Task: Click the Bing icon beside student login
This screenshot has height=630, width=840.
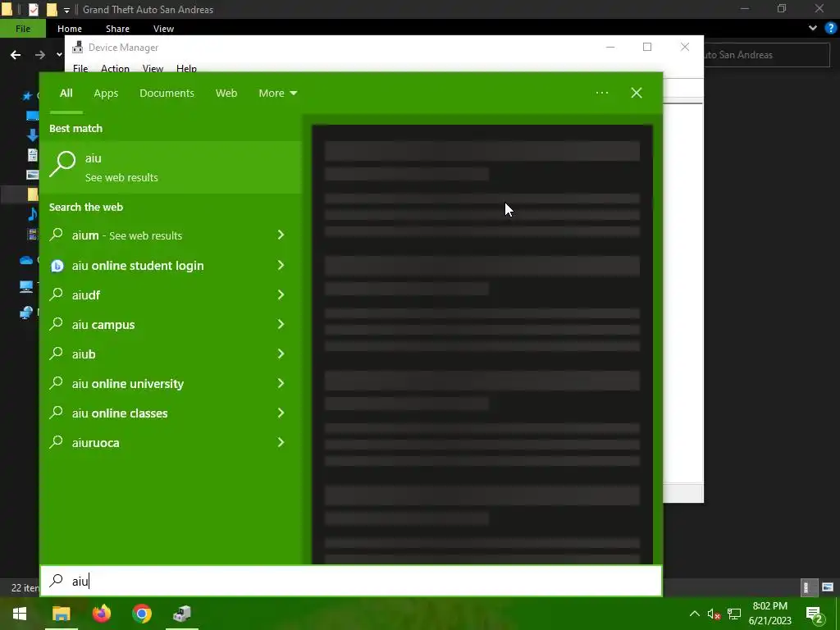Action: (57, 266)
